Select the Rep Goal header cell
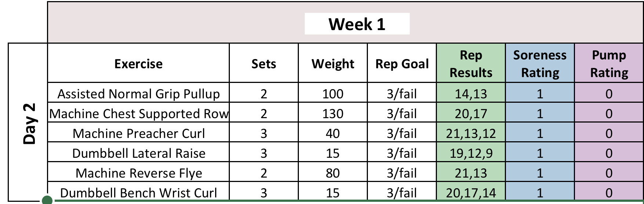The width and height of the screenshot is (644, 204). pyautogui.click(x=402, y=64)
